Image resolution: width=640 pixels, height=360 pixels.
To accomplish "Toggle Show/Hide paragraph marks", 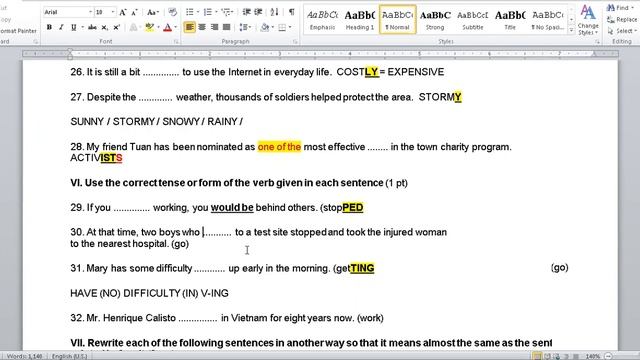I will tap(291, 12).
